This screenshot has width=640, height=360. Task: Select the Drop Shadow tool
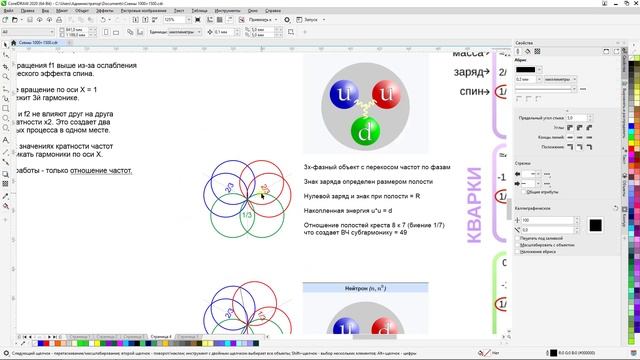coord(5,174)
